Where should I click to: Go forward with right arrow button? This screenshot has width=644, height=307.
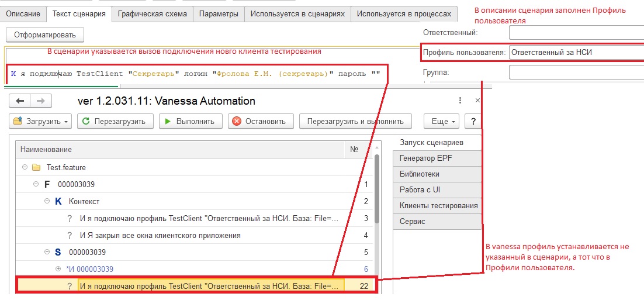point(41,101)
